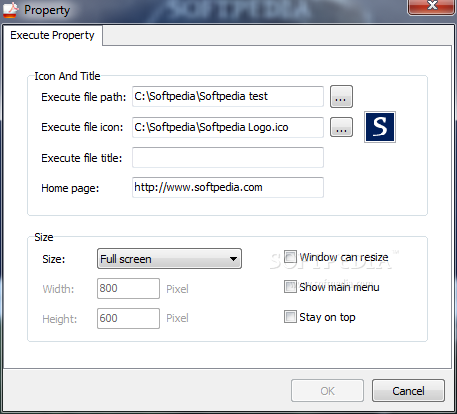This screenshot has height=414, width=457.
Task: Click the greyed-out OK button
Action: 327,390
